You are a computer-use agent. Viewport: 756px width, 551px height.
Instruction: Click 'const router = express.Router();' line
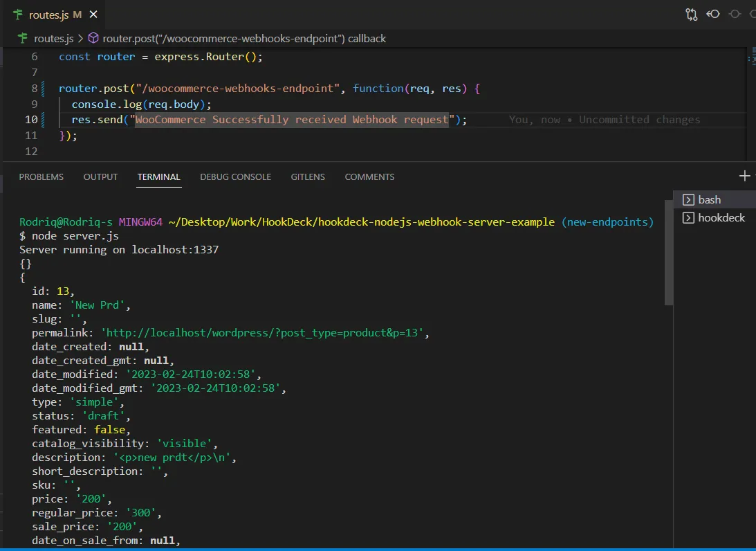click(x=160, y=57)
